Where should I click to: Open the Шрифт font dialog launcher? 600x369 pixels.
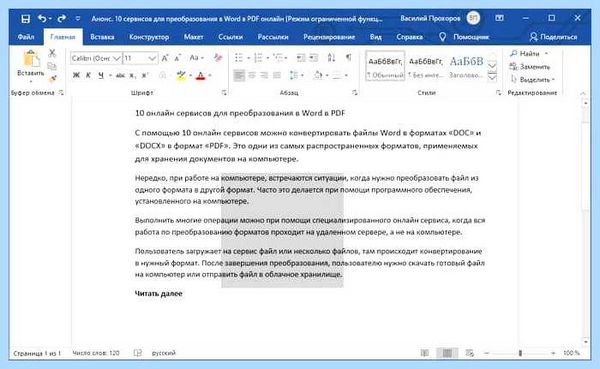click(x=224, y=93)
